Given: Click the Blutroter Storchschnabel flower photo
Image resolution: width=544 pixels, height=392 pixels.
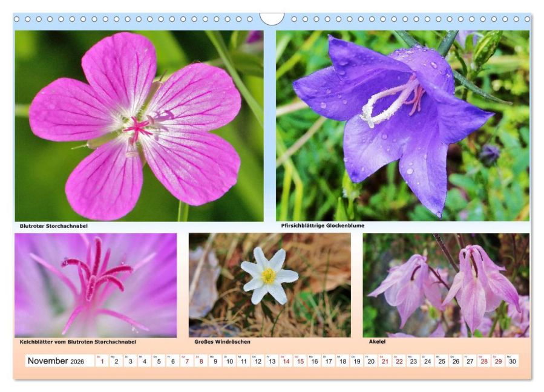Looking at the screenshot, I should pos(139,126).
